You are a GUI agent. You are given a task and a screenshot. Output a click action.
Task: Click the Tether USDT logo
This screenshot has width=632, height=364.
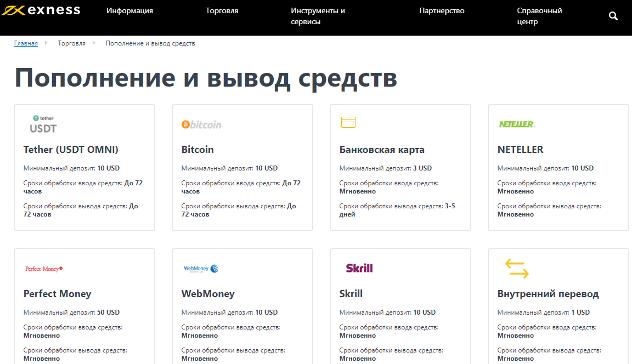click(x=43, y=124)
